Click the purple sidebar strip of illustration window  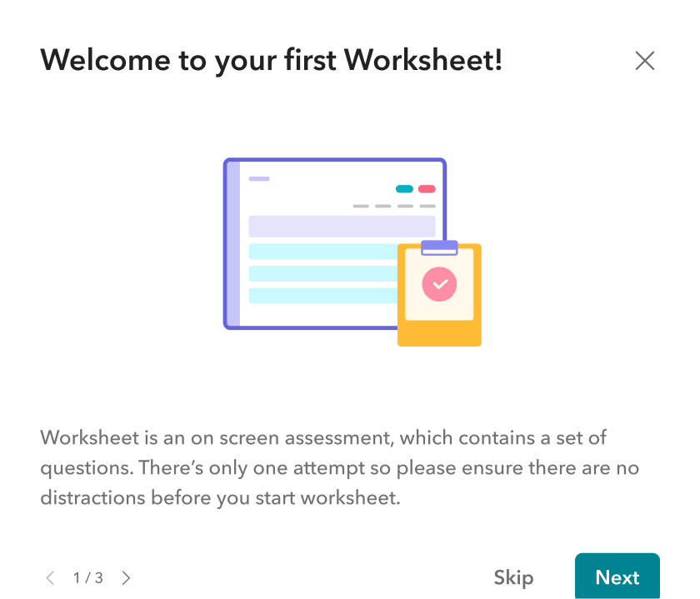(233, 243)
